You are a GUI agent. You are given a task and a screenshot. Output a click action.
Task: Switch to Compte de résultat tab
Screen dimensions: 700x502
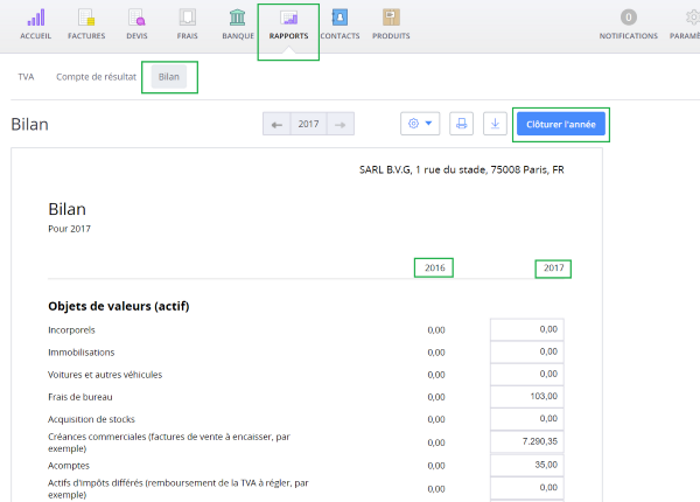click(96, 77)
